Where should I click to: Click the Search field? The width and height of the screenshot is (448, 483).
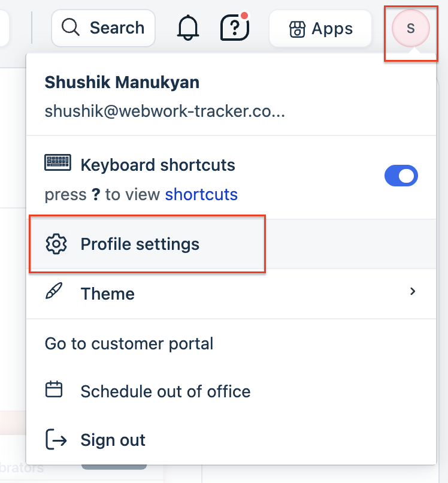103,28
